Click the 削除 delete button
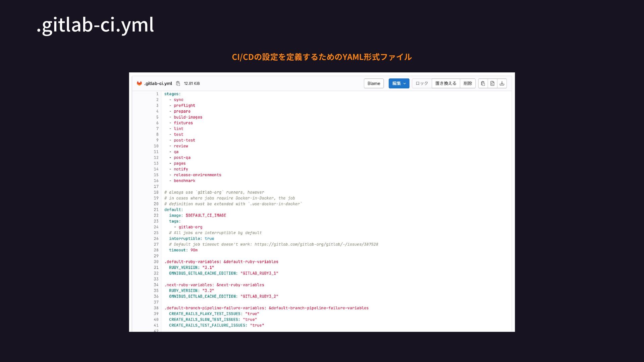644x362 pixels. point(468,83)
